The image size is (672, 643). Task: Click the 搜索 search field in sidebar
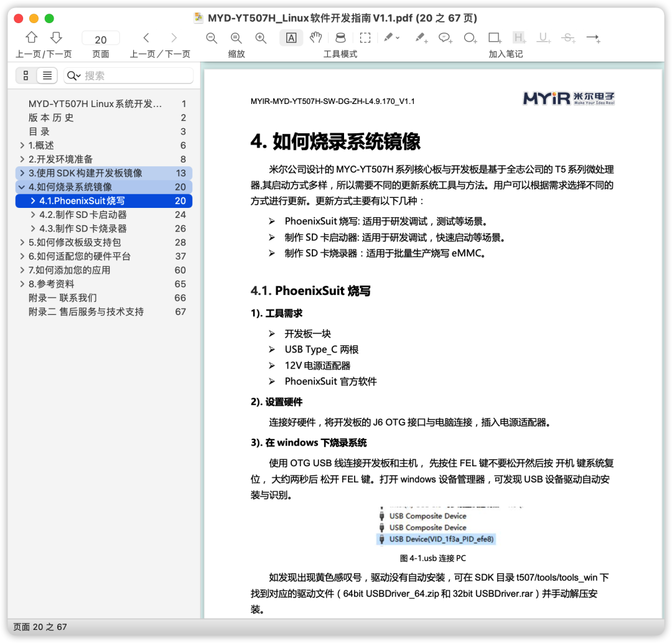tap(128, 76)
